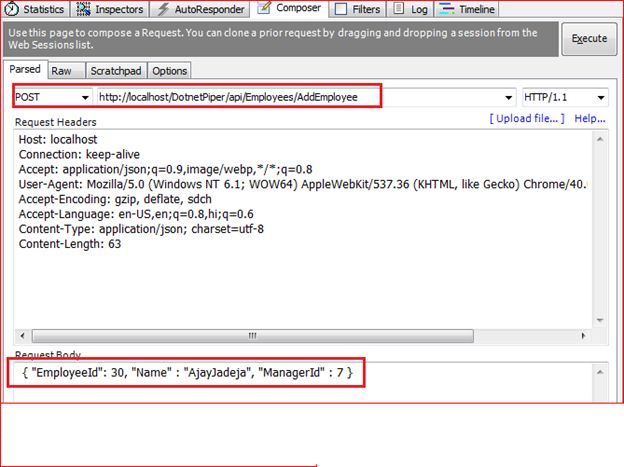Click headers scrollbar down arrow

tap(600, 320)
